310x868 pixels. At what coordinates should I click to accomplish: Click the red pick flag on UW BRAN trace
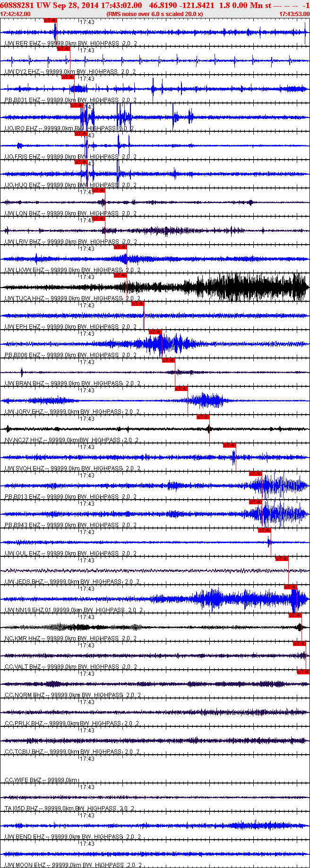(x=168, y=360)
